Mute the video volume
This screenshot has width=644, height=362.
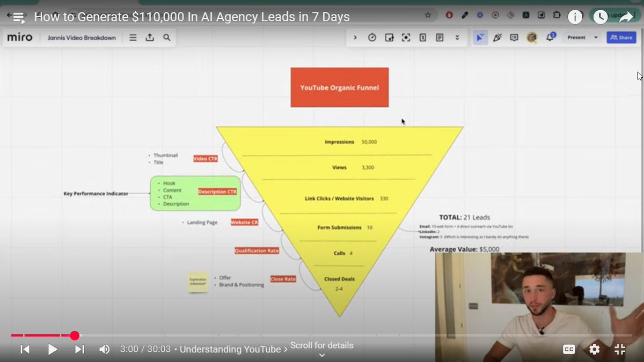(104, 350)
